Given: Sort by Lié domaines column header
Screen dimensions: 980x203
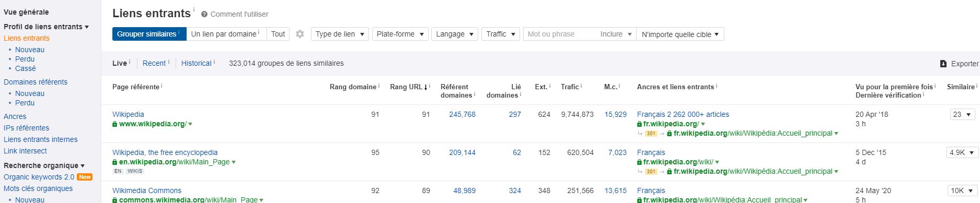Looking at the screenshot, I should [x=504, y=91].
